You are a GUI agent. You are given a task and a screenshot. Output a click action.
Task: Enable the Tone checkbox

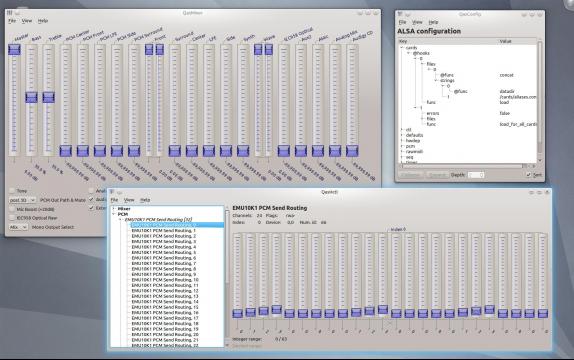click(x=12, y=191)
